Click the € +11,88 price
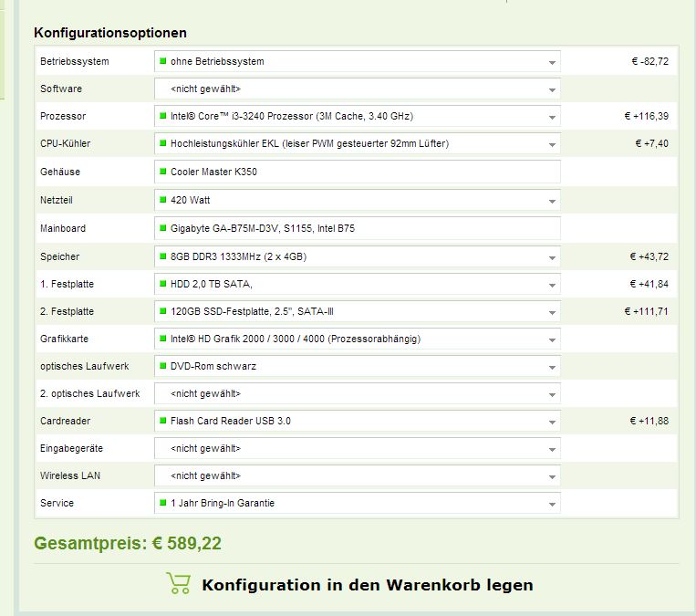 coord(649,421)
